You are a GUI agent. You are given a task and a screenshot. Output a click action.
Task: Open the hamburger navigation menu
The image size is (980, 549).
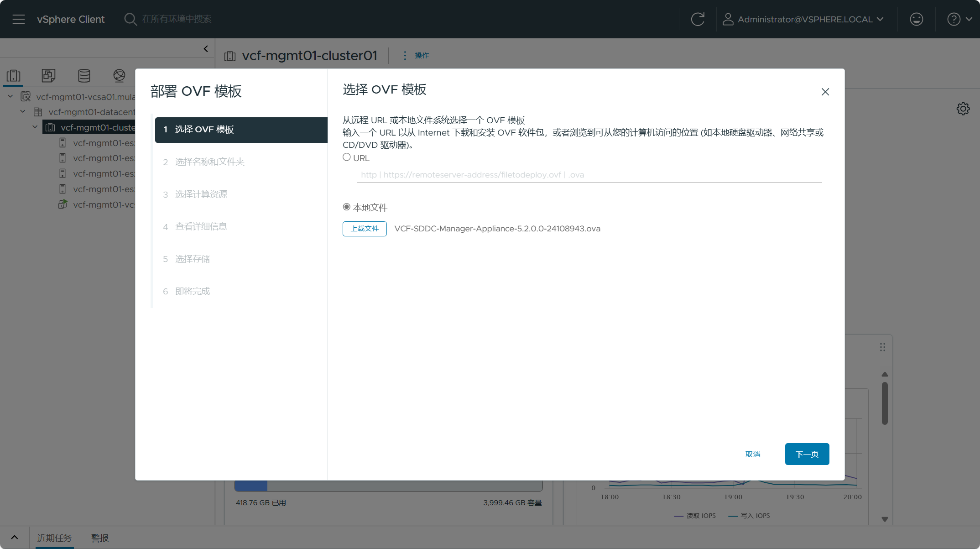19,19
